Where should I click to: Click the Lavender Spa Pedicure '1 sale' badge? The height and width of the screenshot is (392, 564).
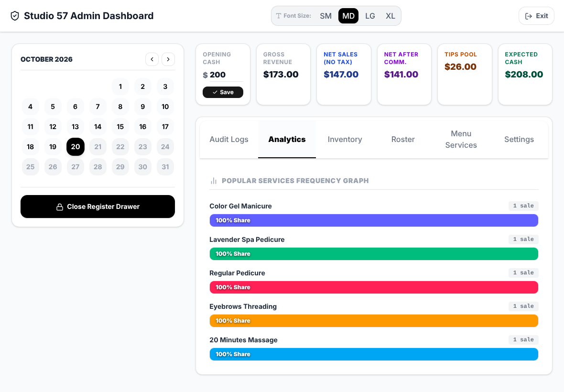pos(523,239)
